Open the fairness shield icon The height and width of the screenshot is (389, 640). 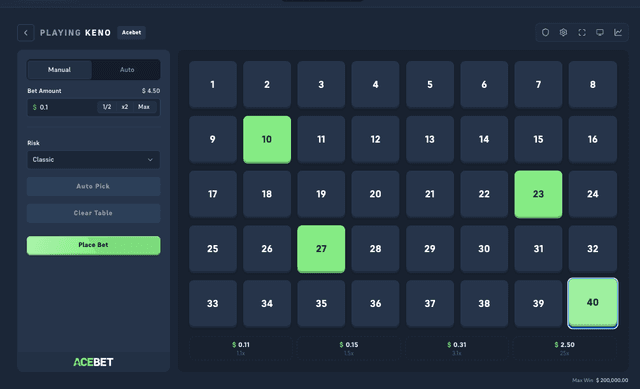[545, 32]
